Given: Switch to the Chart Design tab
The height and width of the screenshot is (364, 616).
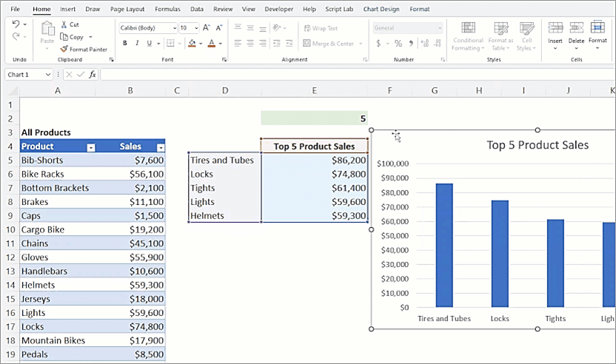Looking at the screenshot, I should [383, 9].
